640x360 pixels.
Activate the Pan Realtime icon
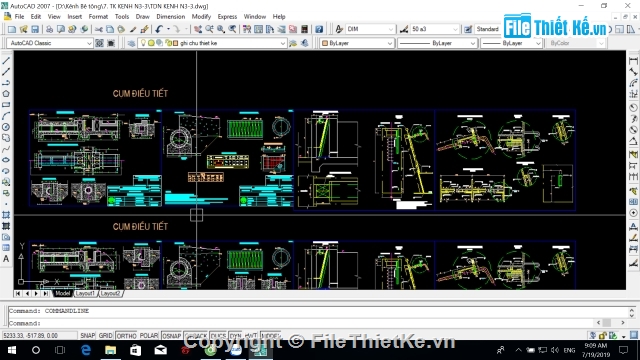[x=198, y=29]
